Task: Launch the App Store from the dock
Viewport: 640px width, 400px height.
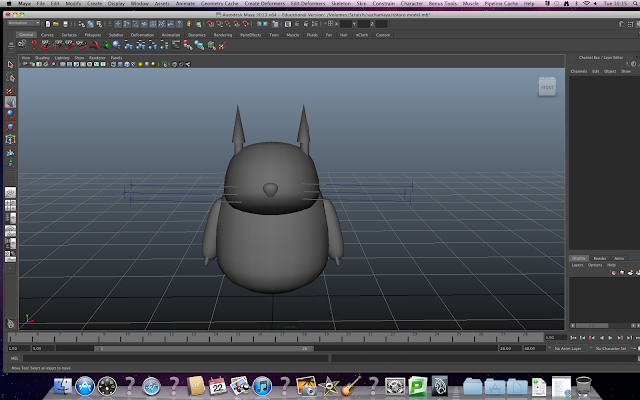Action: tap(85, 386)
